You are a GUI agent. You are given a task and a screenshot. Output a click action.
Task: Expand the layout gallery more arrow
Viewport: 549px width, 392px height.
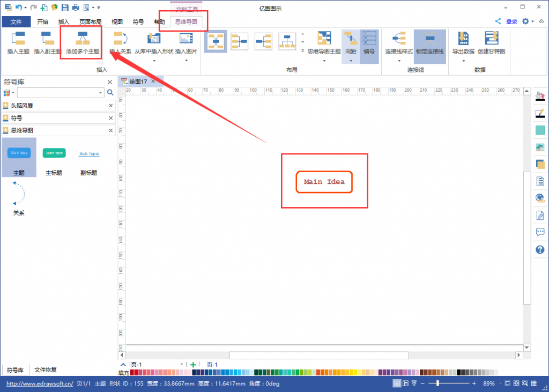point(303,51)
